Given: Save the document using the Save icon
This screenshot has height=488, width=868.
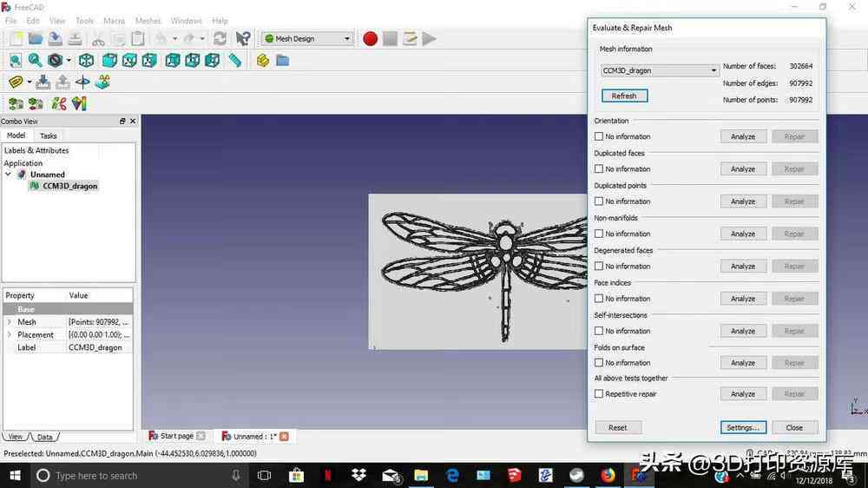Looking at the screenshot, I should (x=55, y=38).
